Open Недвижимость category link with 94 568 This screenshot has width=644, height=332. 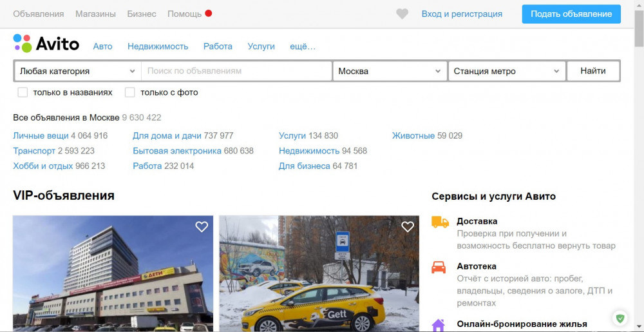[x=309, y=151]
